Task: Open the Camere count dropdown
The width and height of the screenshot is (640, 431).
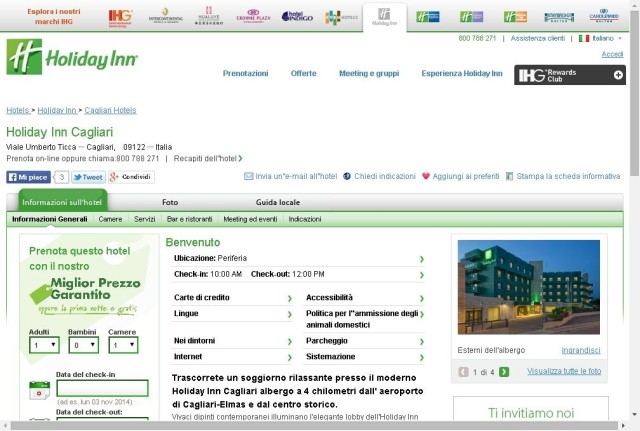Action: [123, 345]
